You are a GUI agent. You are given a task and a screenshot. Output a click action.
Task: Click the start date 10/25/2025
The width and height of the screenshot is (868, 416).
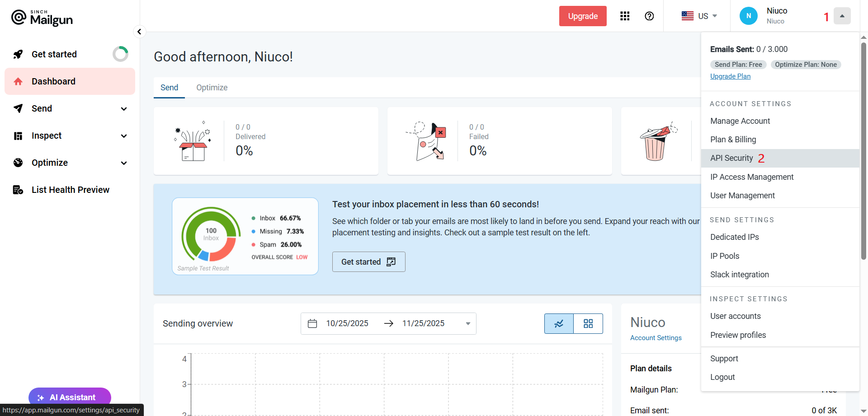(347, 323)
